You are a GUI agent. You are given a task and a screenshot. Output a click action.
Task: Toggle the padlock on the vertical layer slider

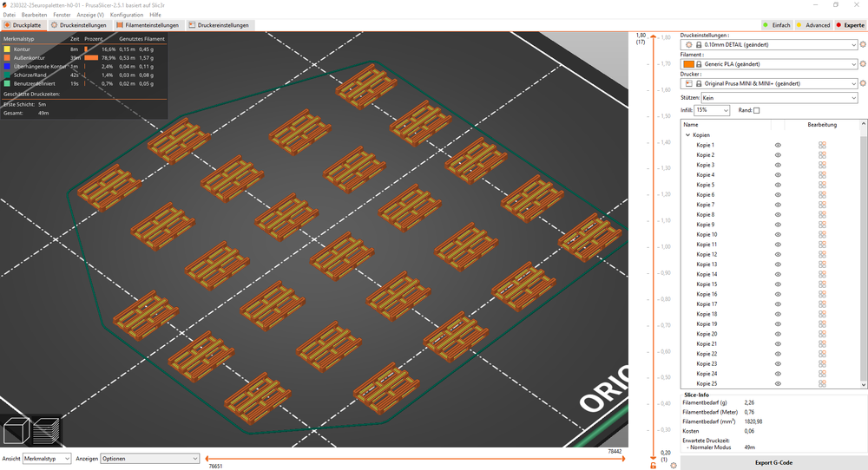coord(653,467)
